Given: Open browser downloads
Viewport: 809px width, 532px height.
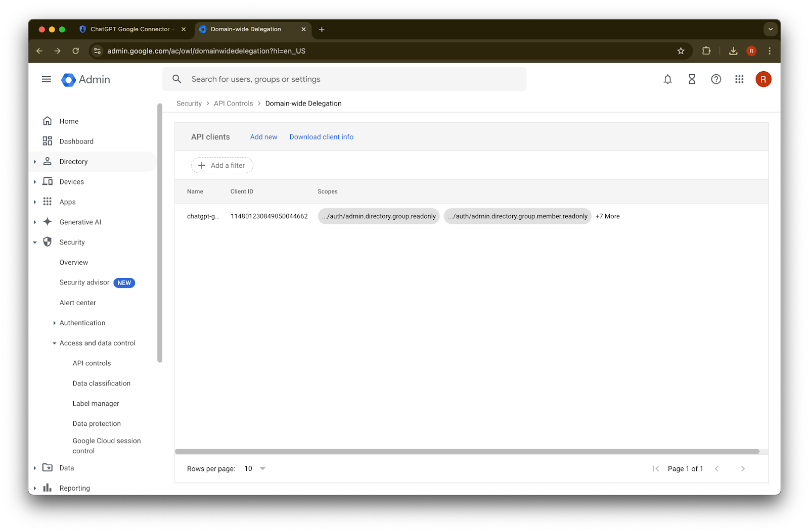Looking at the screenshot, I should click(733, 51).
